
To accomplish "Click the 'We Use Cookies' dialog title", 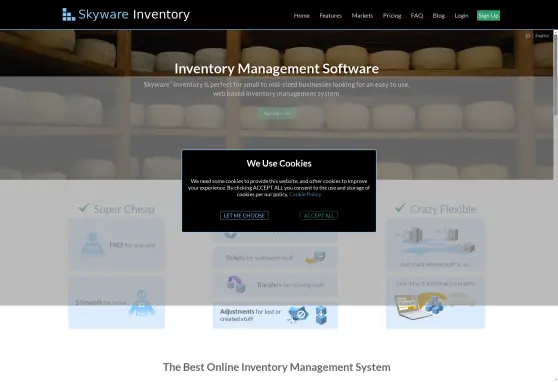I will 279,163.
